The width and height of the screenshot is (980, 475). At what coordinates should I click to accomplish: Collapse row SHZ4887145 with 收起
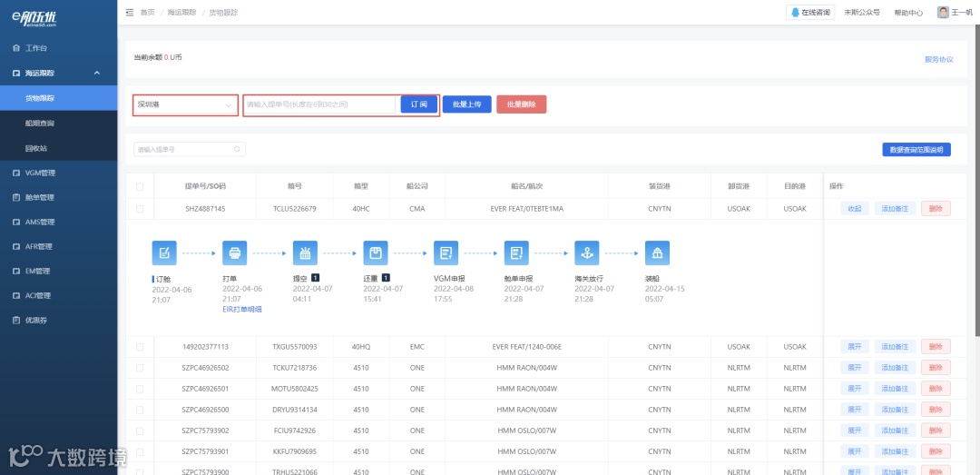click(x=855, y=208)
